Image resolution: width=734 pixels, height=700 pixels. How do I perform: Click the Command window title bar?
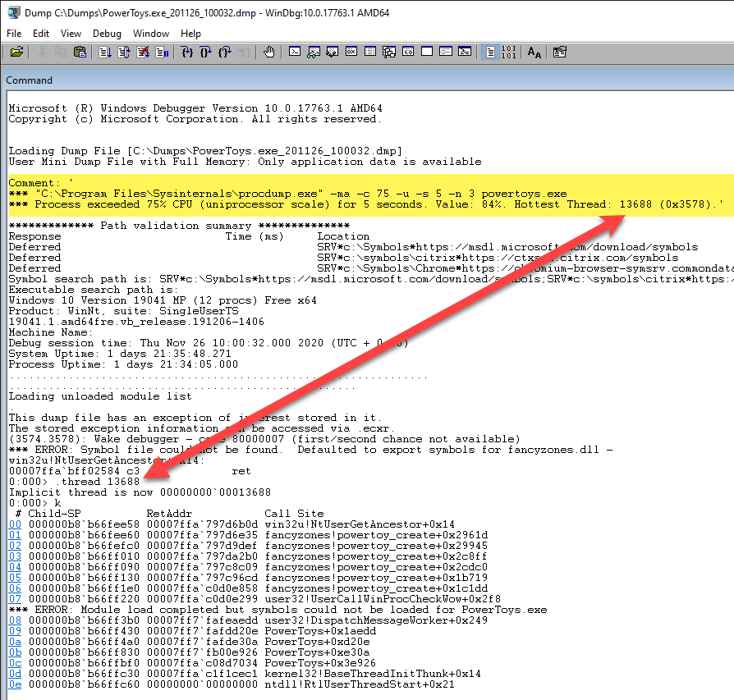coord(367,80)
